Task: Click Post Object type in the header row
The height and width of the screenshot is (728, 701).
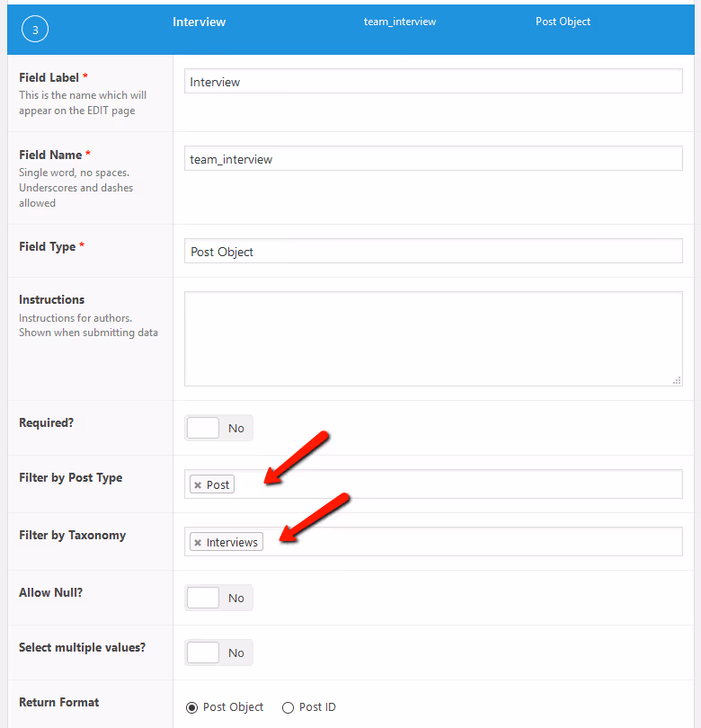Action: (x=563, y=22)
